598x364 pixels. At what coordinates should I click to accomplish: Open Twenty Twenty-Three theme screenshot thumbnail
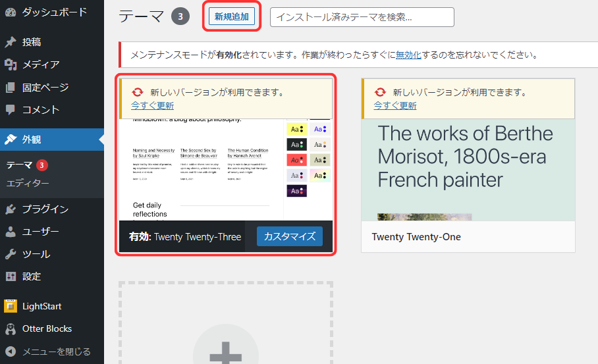[x=226, y=170]
